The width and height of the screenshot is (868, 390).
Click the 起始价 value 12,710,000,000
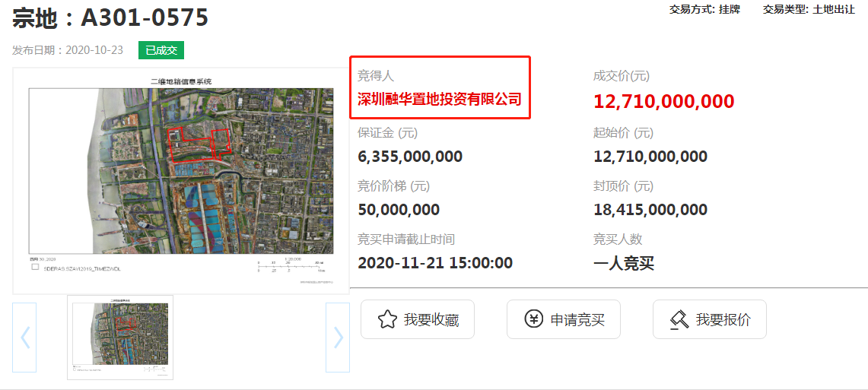pos(650,157)
